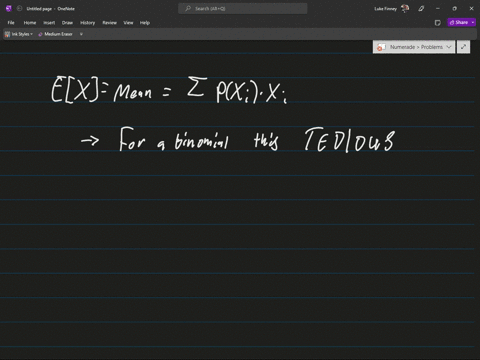Image resolution: width=480 pixels, height=360 pixels.
Task: Click the full page view expand icon
Action: pos(463,47)
